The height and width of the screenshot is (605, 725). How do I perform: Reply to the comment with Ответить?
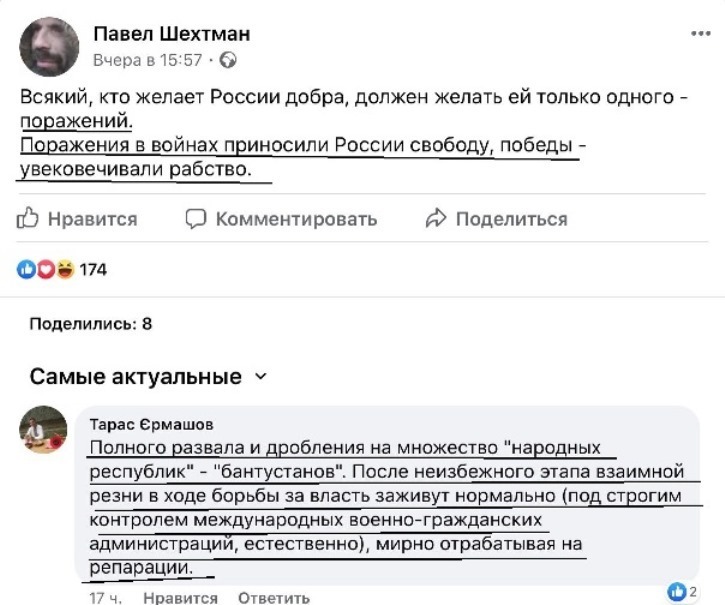pyautogui.click(x=273, y=597)
